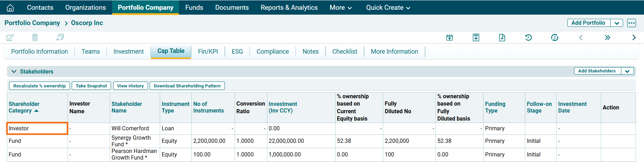
Task: Switch to the Fin/KPI tab
Action: [x=208, y=52]
